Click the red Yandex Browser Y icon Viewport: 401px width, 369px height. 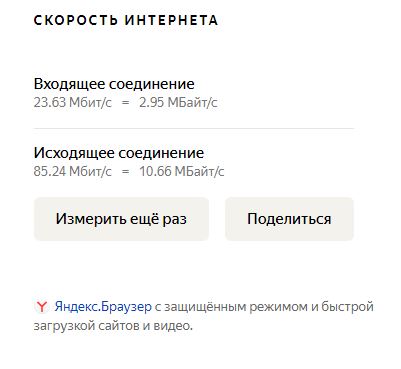[42, 307]
